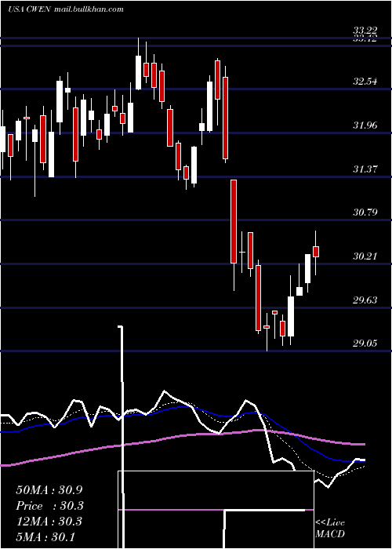Image resolution: width=392 pixels, height=549 pixels.
Task: Click the 30.21 price axis label
Action: [x=365, y=256]
